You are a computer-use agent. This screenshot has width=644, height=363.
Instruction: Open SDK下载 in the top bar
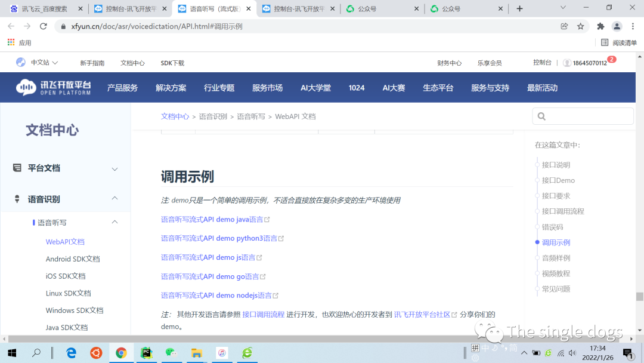click(x=172, y=63)
